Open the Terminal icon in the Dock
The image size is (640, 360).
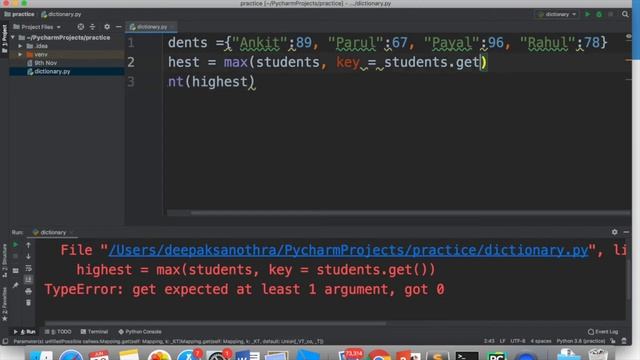[467, 356]
